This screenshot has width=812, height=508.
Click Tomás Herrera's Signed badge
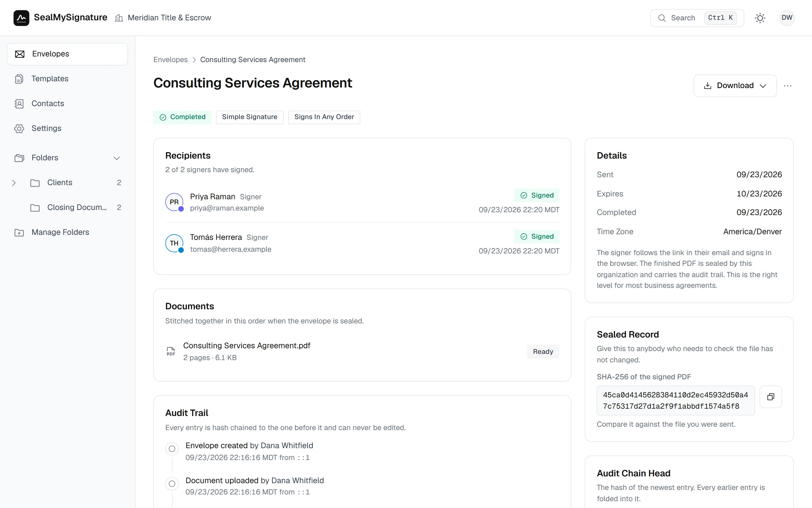pyautogui.click(x=537, y=237)
